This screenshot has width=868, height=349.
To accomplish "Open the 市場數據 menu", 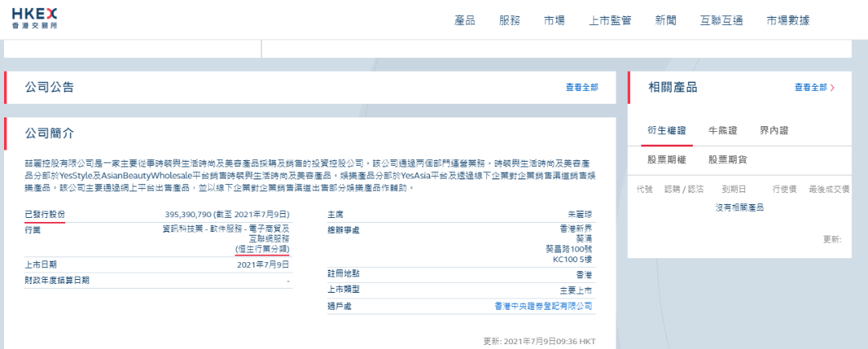I will [x=788, y=20].
